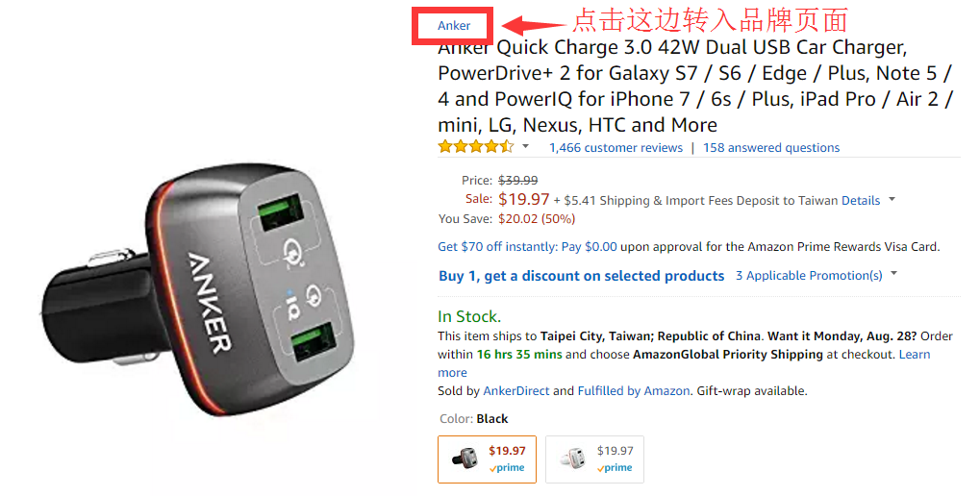
Task: View 158 answered questions
Action: (771, 148)
